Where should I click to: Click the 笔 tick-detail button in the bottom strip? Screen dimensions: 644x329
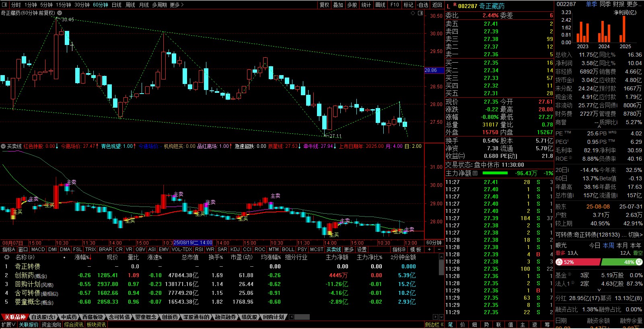click(x=450, y=325)
